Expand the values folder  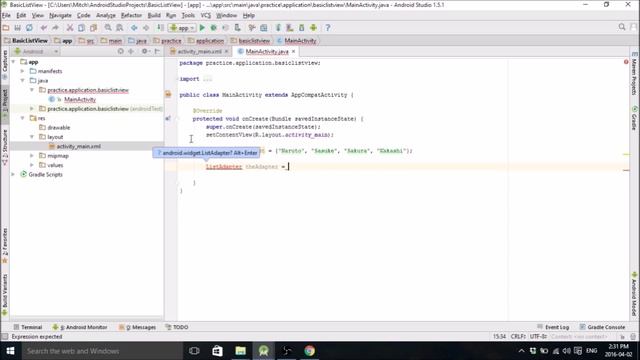pyautogui.click(x=32, y=165)
